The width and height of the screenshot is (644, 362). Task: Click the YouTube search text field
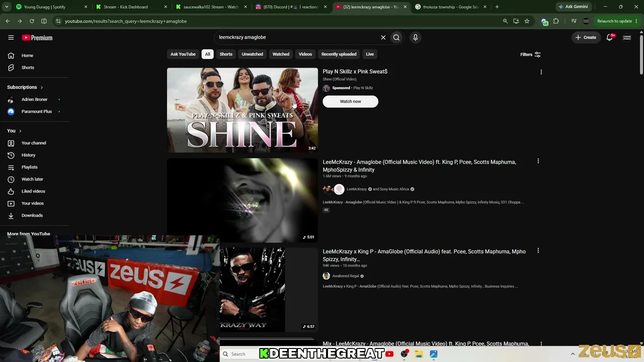[297, 37]
